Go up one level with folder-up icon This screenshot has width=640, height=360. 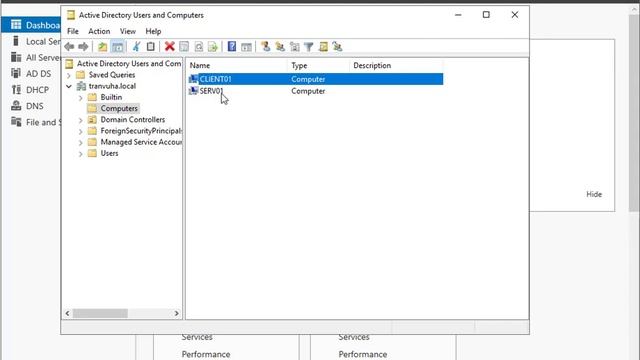click(x=102, y=47)
